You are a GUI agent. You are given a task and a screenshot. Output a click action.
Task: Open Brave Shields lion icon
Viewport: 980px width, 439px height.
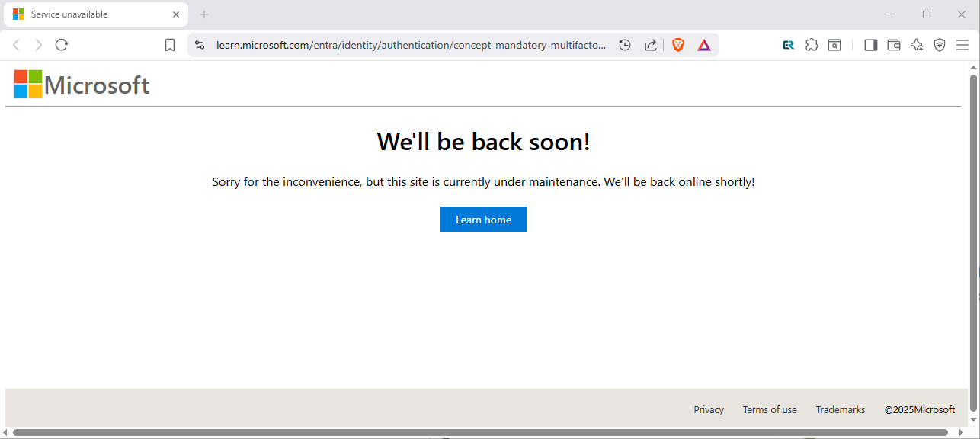(x=678, y=45)
